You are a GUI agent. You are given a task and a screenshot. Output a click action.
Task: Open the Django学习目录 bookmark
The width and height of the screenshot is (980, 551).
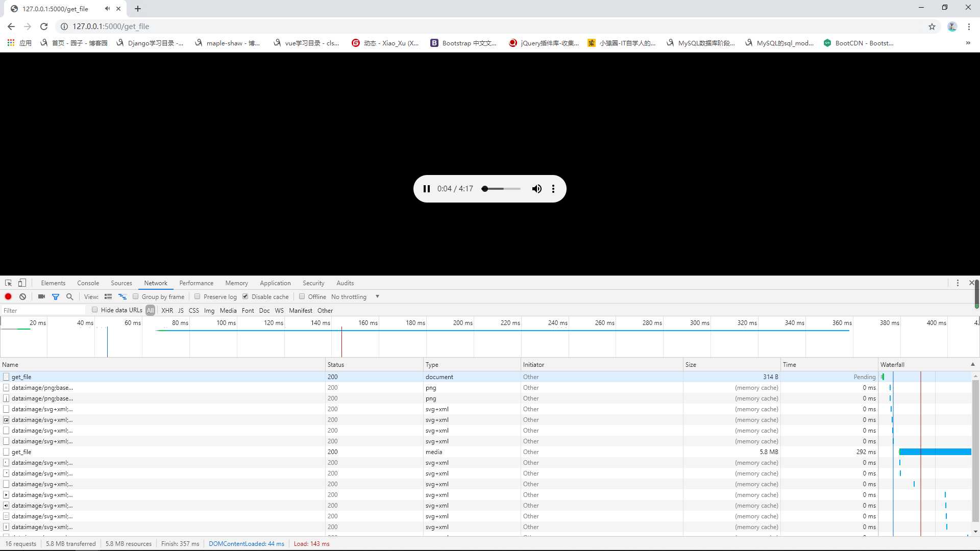coord(150,43)
